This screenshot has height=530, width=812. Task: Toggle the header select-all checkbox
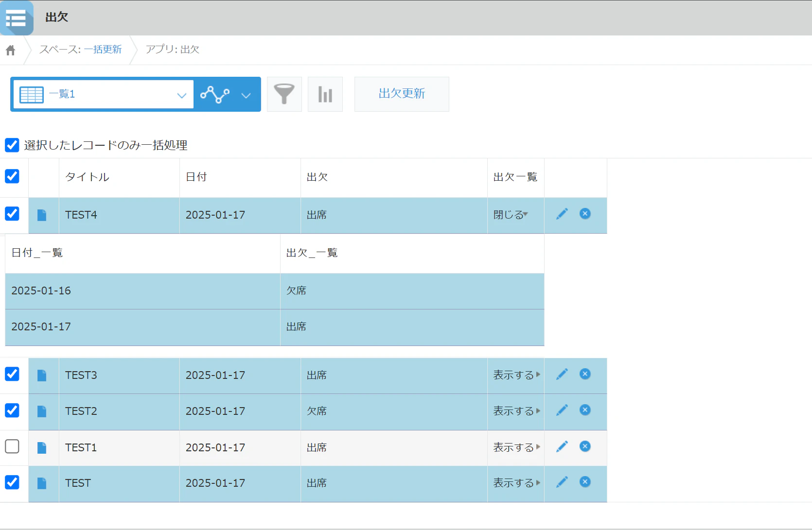(12, 176)
